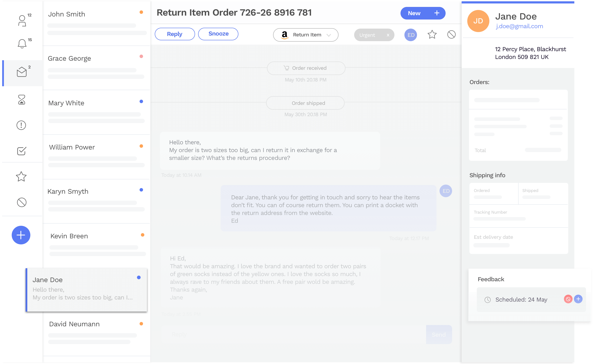Open snoozed hourglass icon in sidebar
Screen dimensions: 596x364
pos(21,100)
